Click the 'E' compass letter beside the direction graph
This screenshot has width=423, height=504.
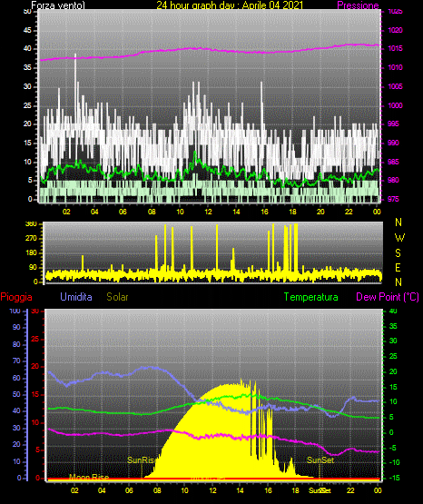click(398, 267)
